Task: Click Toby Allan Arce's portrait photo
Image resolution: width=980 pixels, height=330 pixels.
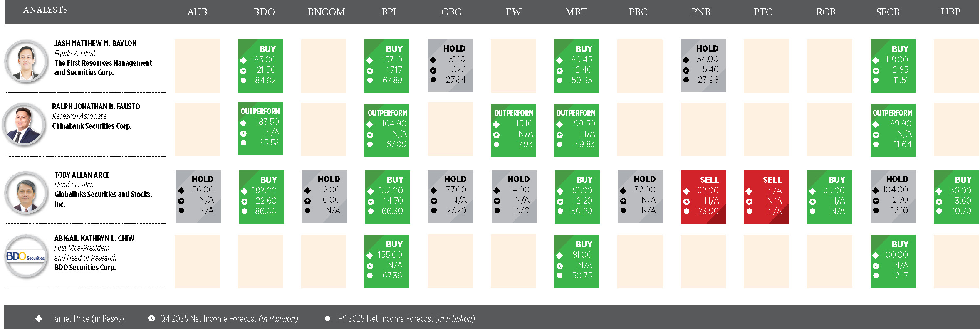Action: click(x=26, y=193)
